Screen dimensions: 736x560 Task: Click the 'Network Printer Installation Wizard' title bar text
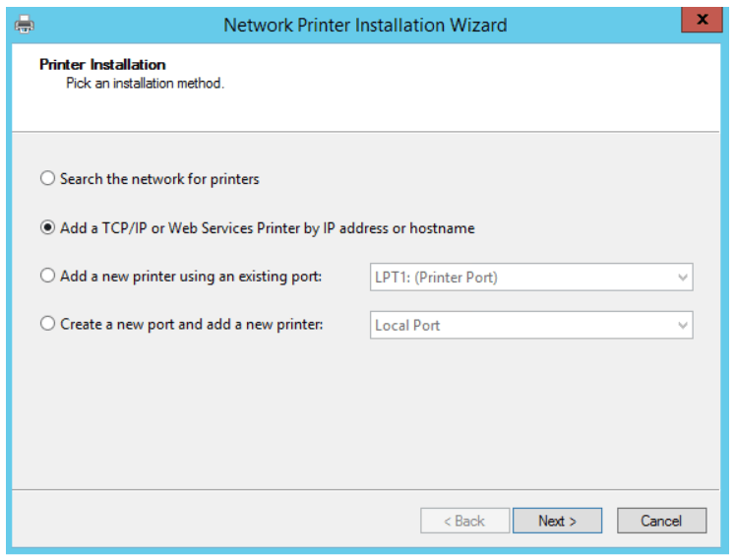[365, 25]
